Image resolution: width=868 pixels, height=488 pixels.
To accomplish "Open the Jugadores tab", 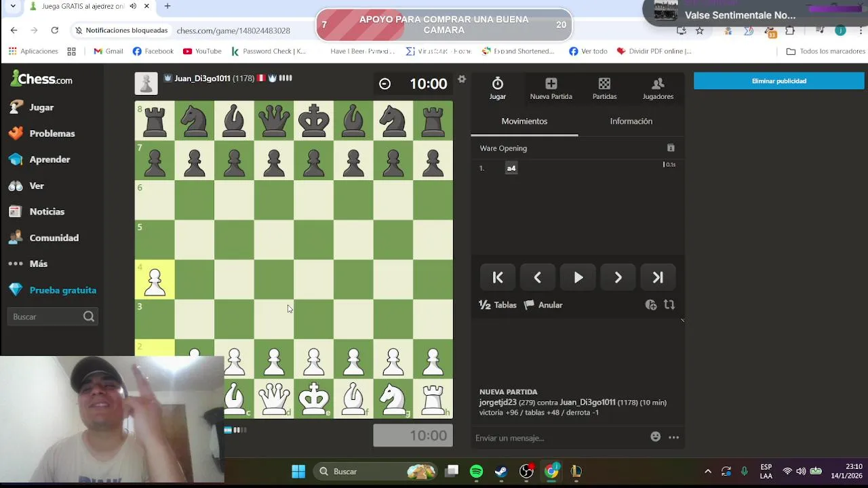I will point(658,88).
